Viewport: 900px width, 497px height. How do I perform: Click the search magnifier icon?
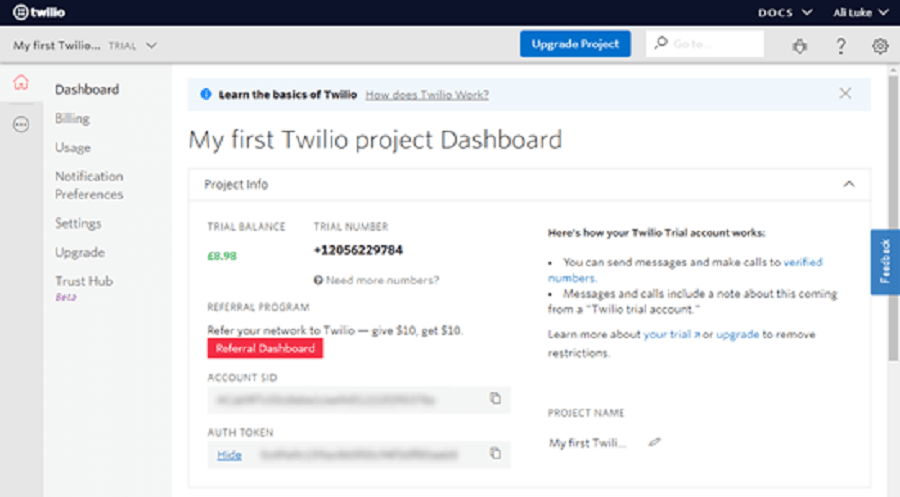pos(661,43)
